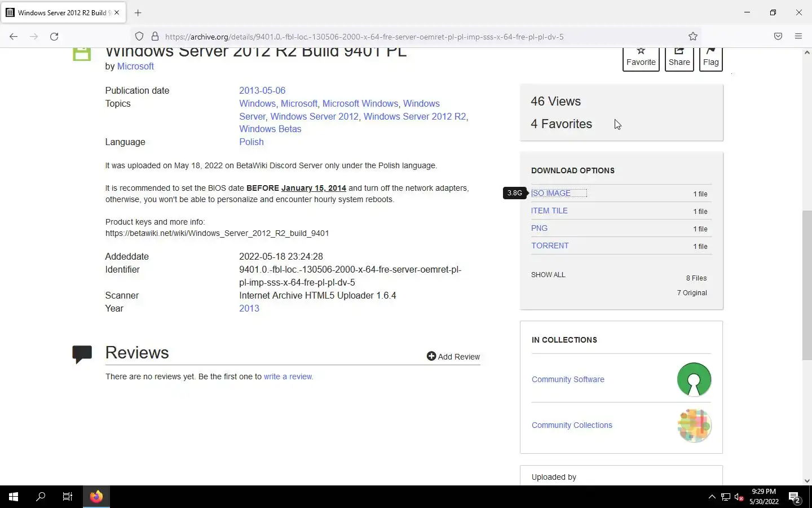Click the Firefox back arrow button
The height and width of the screenshot is (508, 812).
click(14, 37)
